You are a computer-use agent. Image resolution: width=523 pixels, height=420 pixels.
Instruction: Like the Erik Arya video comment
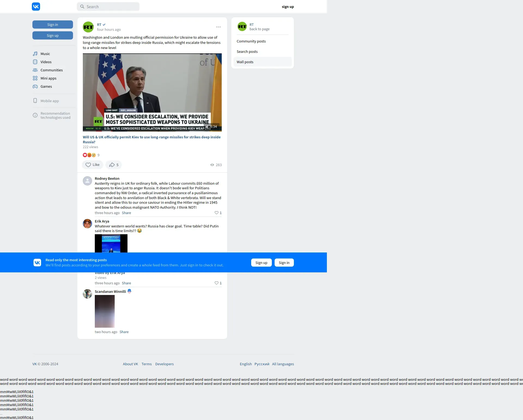217,283
